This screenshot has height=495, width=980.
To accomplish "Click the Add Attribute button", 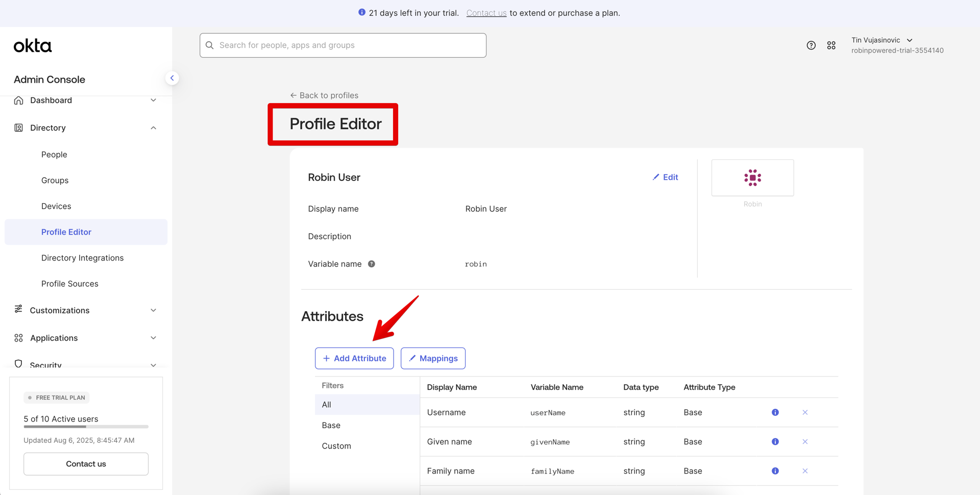I will (354, 358).
